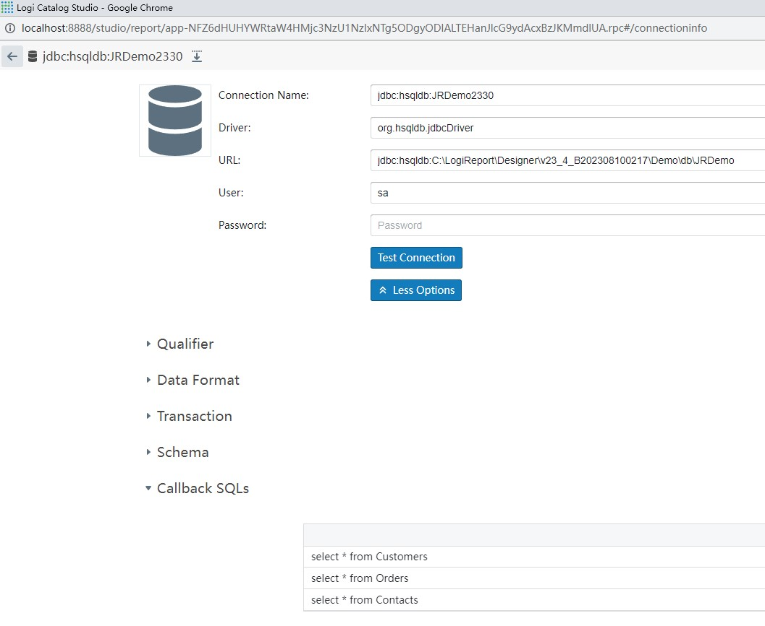Select the 'select * from Contacts' row
Image resolution: width=765 pixels, height=626 pixels.
coord(534,600)
